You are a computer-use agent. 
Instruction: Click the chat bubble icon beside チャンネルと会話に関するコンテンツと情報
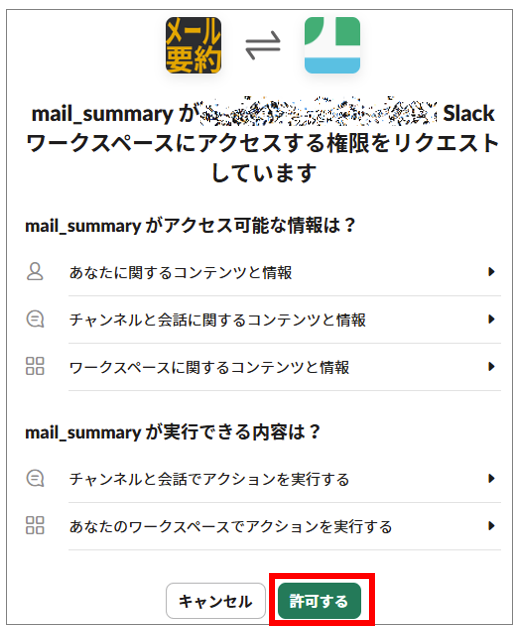pyautogui.click(x=35, y=319)
